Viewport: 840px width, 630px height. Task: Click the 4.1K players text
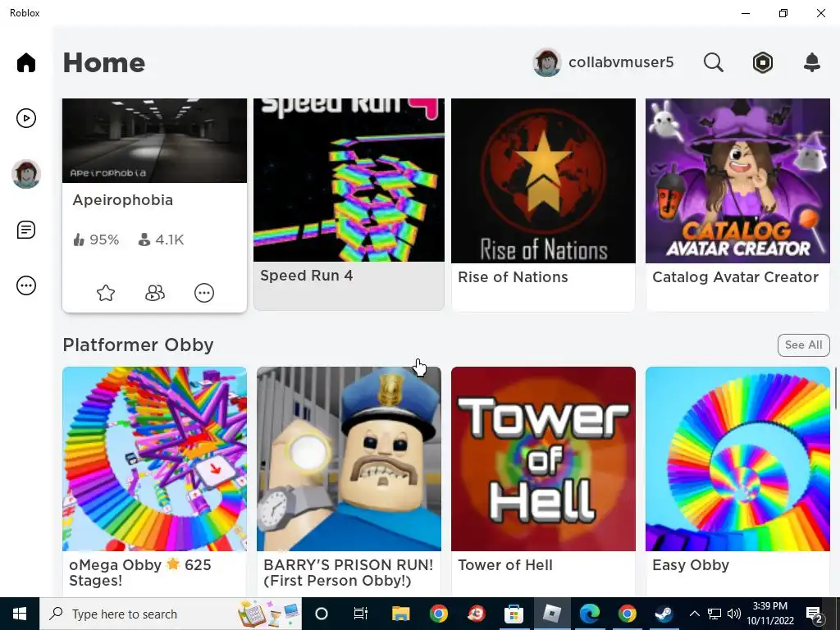tap(169, 240)
